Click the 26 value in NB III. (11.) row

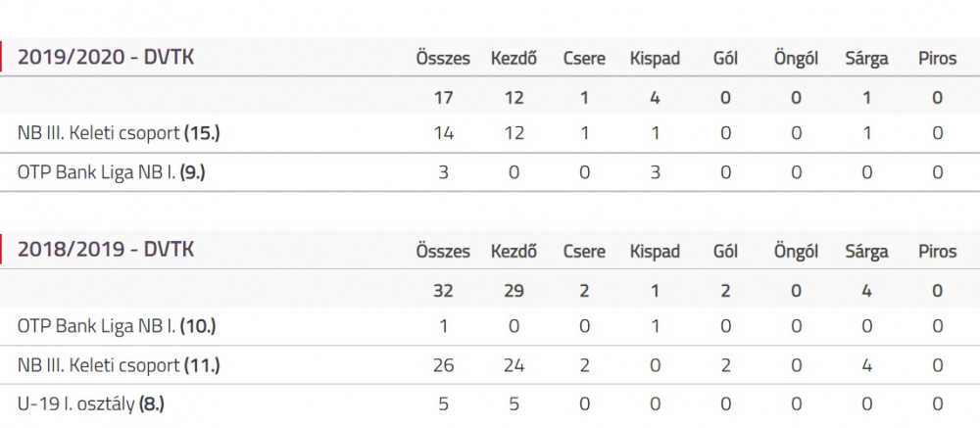pyautogui.click(x=443, y=365)
